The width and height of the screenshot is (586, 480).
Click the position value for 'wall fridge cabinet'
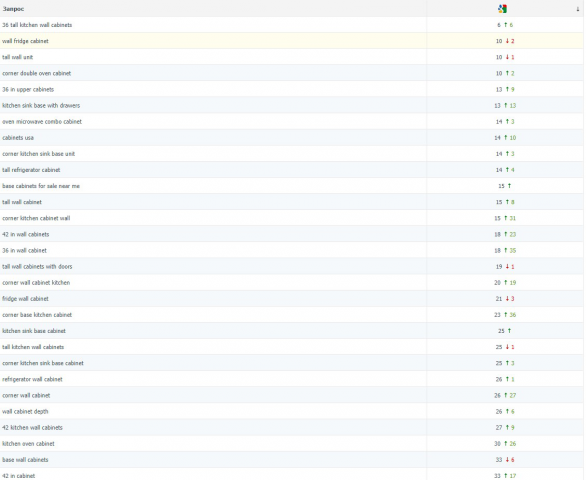pyautogui.click(x=499, y=41)
